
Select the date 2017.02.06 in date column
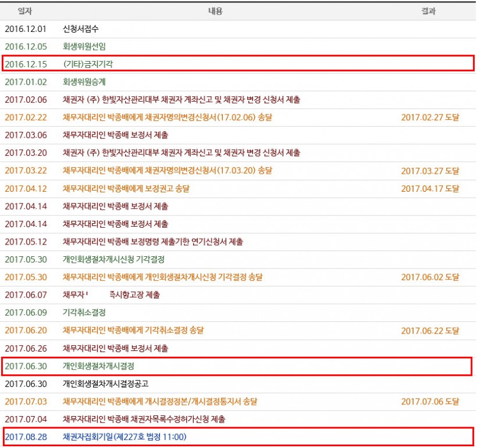[26, 100]
